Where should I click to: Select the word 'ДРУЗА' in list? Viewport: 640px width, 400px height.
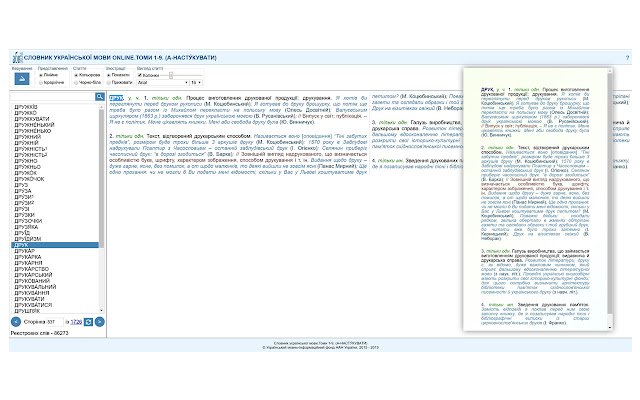click(x=23, y=191)
